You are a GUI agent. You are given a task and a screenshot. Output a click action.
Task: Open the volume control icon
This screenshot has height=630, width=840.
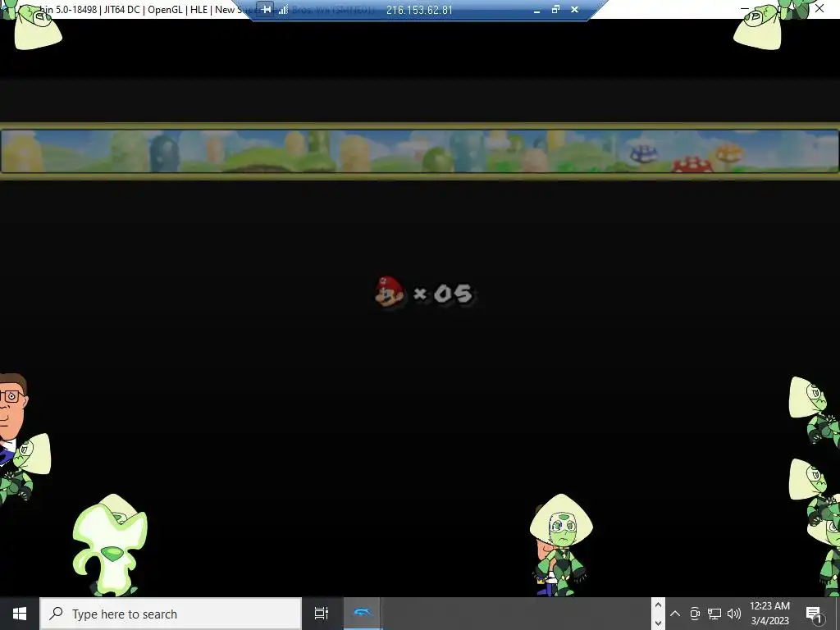[734, 614]
